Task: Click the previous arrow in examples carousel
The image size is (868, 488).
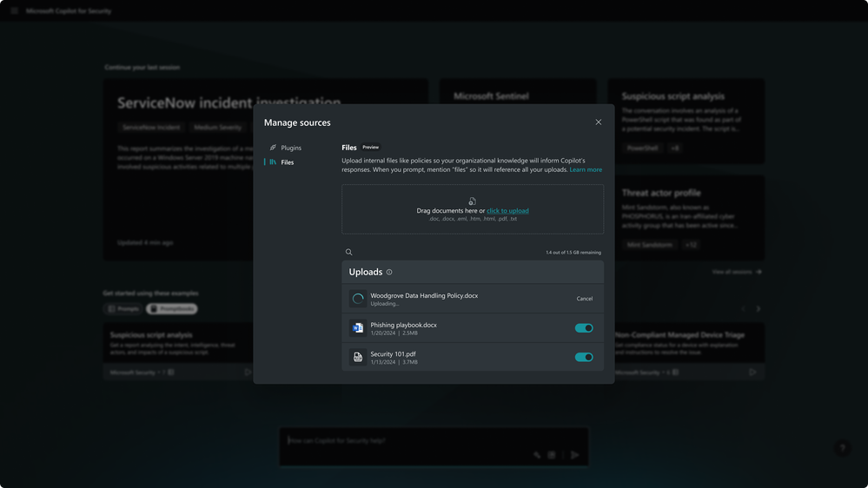Action: pos(744,309)
